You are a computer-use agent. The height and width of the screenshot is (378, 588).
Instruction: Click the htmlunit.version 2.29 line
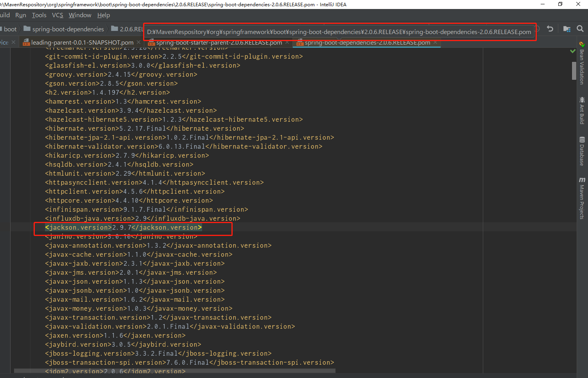[x=125, y=173]
